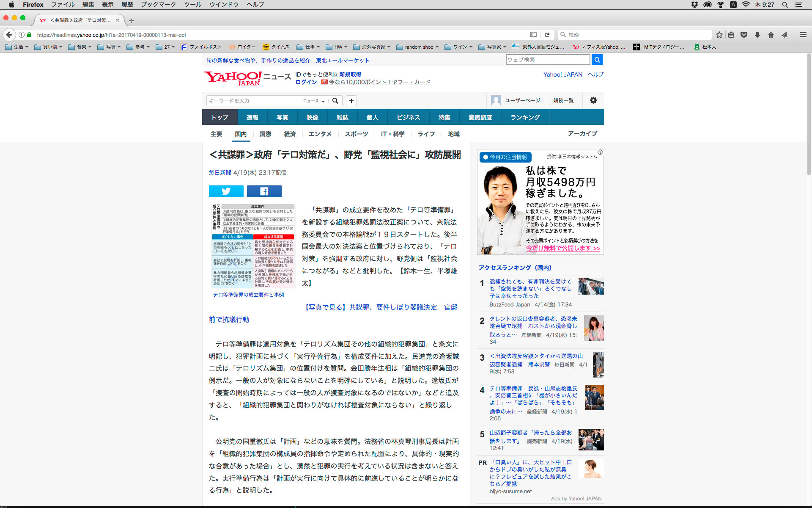Bookmark this page with the star icon

coord(719,35)
